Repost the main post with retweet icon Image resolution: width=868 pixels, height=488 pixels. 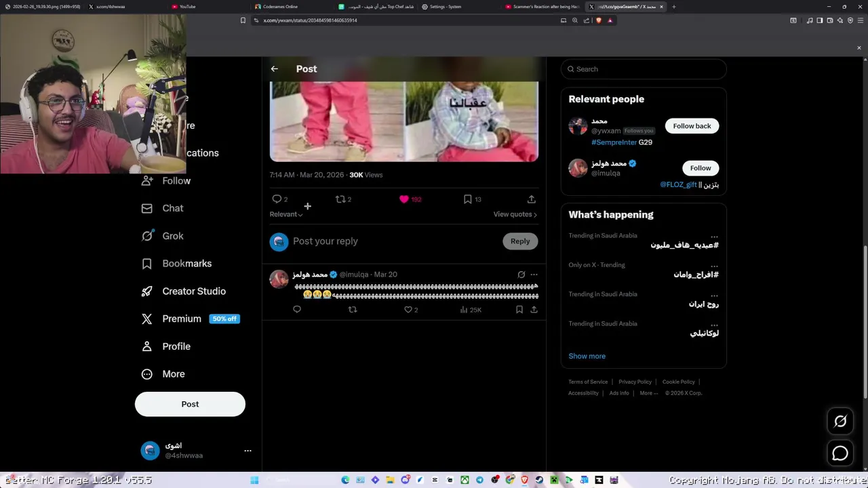[x=340, y=199]
